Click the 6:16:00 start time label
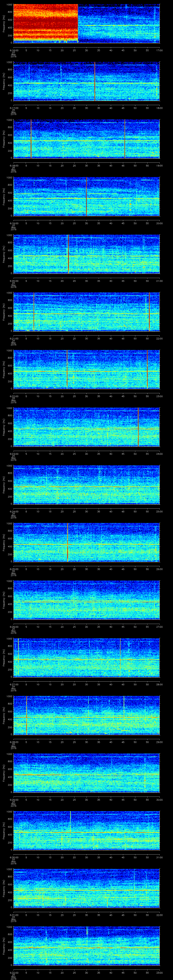 14,50
